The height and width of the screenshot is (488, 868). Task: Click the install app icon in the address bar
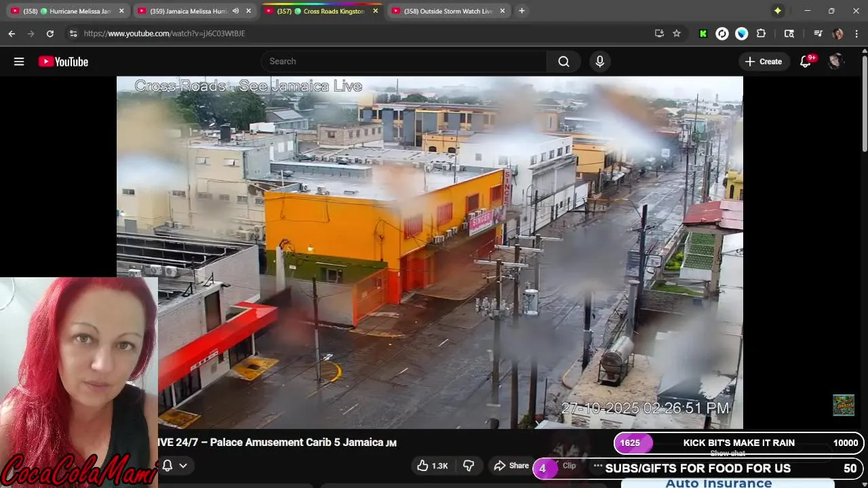click(658, 33)
